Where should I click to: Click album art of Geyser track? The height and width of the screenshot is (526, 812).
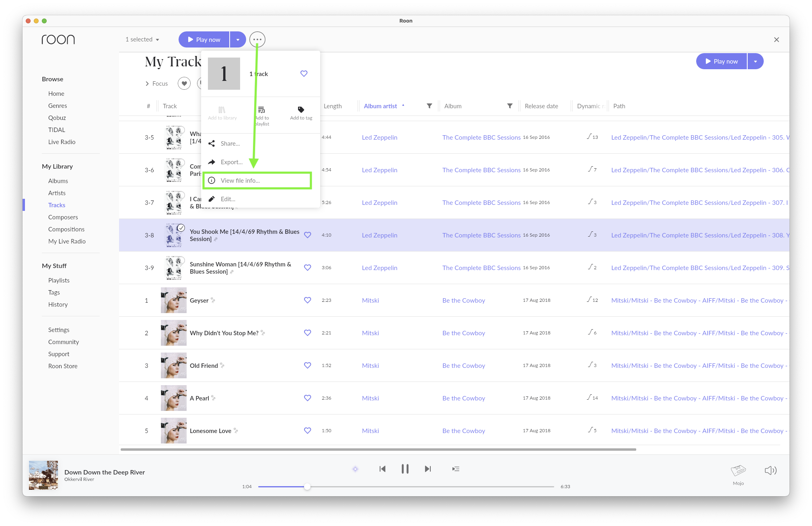174,300
